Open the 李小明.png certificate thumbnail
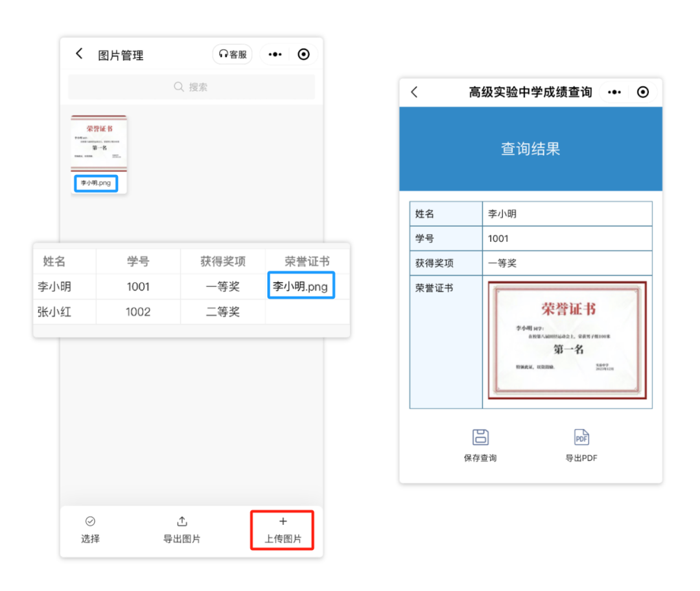This screenshot has height=591, width=700. (99, 141)
